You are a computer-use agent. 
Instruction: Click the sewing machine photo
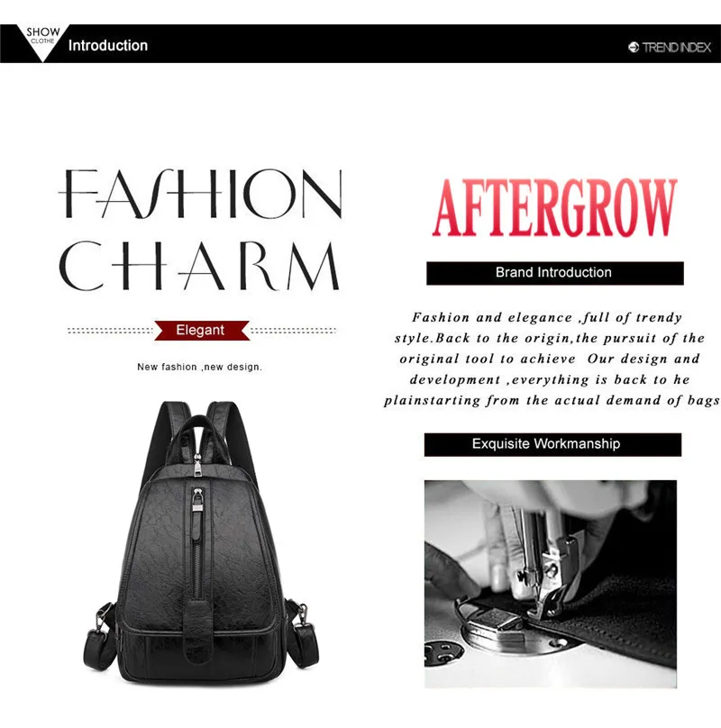[551, 584]
